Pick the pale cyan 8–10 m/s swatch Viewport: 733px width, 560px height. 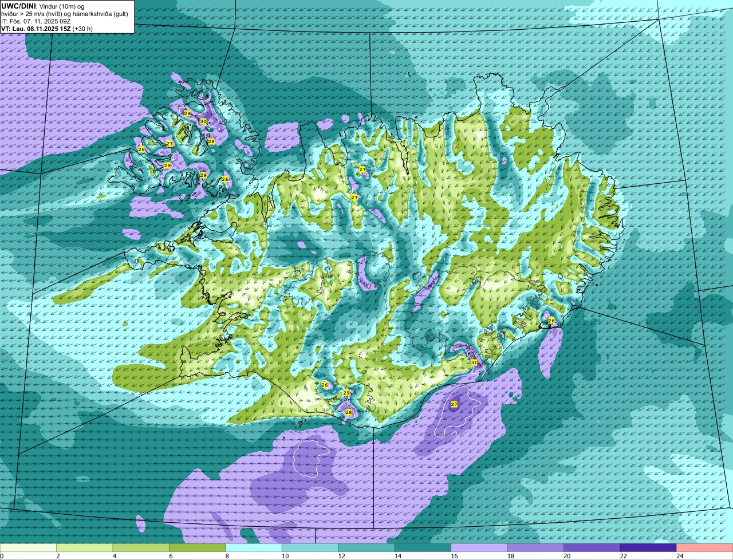pos(254,547)
